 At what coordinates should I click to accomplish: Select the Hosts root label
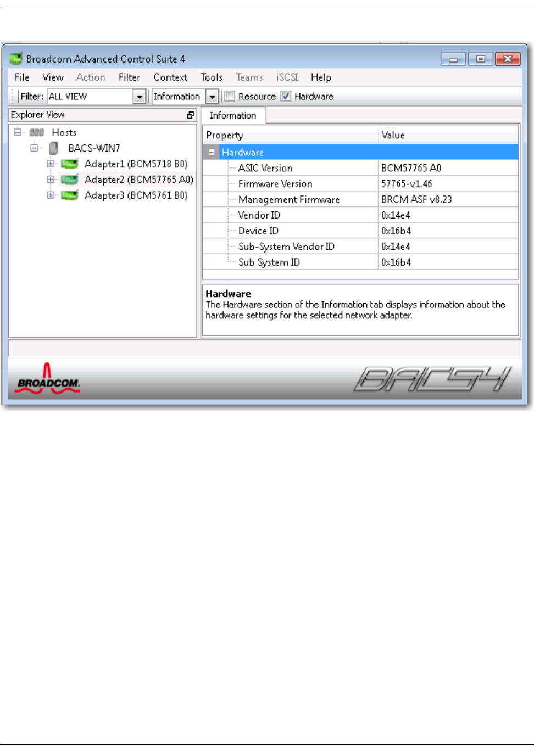point(64,132)
